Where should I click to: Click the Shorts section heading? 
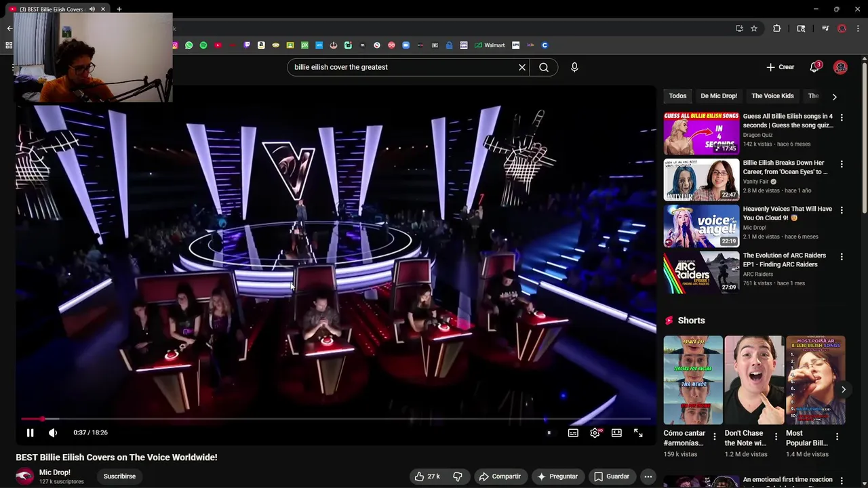691,321
